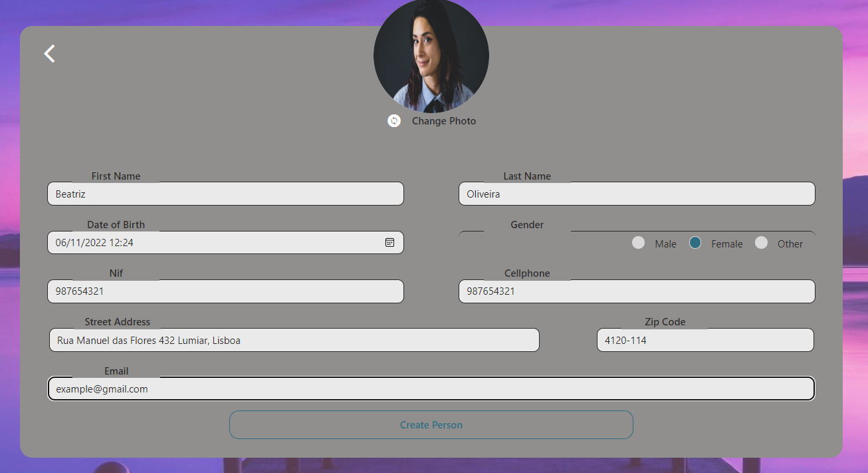Click the back arrow to return
This screenshot has width=868, height=473.
[49, 53]
